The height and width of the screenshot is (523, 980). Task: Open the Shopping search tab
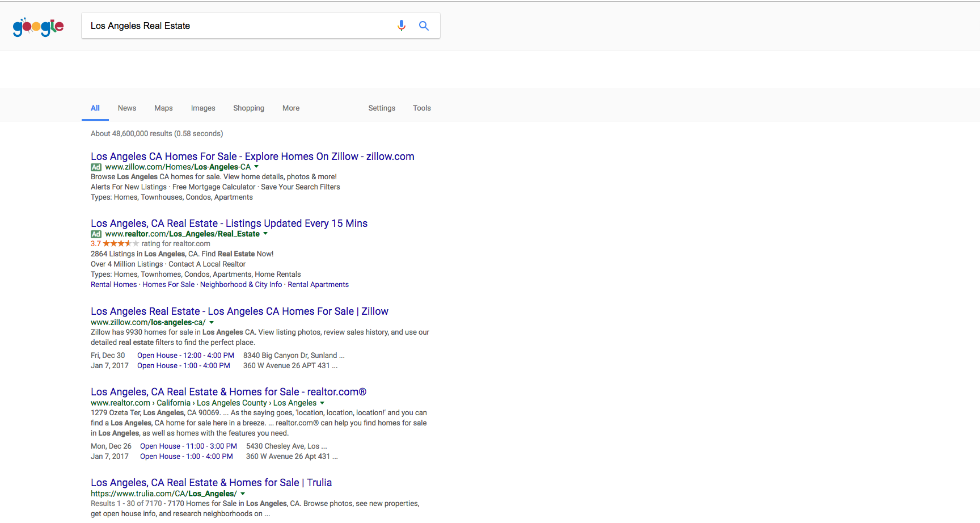[x=248, y=108]
